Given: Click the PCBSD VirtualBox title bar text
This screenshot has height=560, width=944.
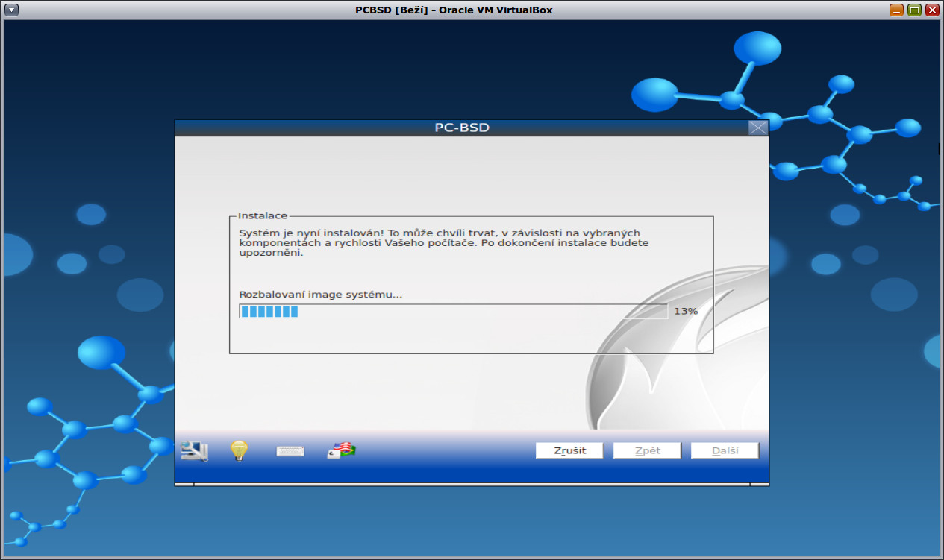Looking at the screenshot, I should (472, 10).
